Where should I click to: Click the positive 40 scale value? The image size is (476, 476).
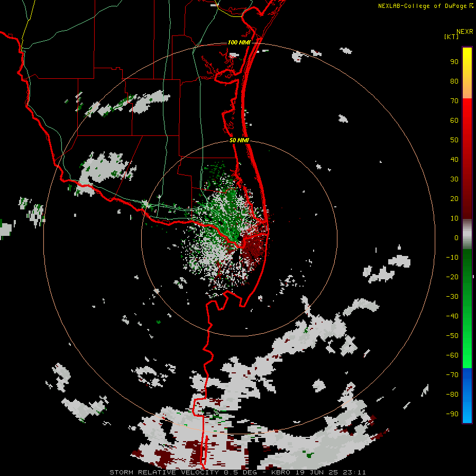(454, 160)
